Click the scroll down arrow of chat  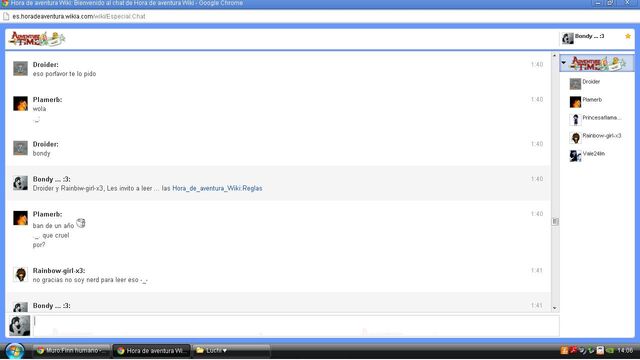pyautogui.click(x=554, y=308)
